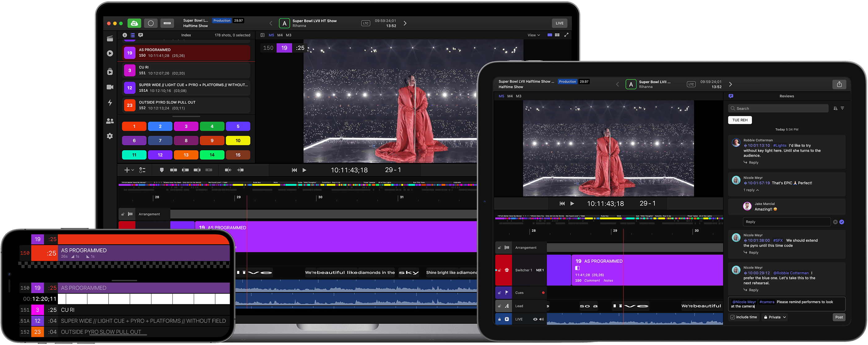Image resolution: width=868 pixels, height=345 pixels.
Task: Select the list view icon above shot index
Action: coord(133,35)
